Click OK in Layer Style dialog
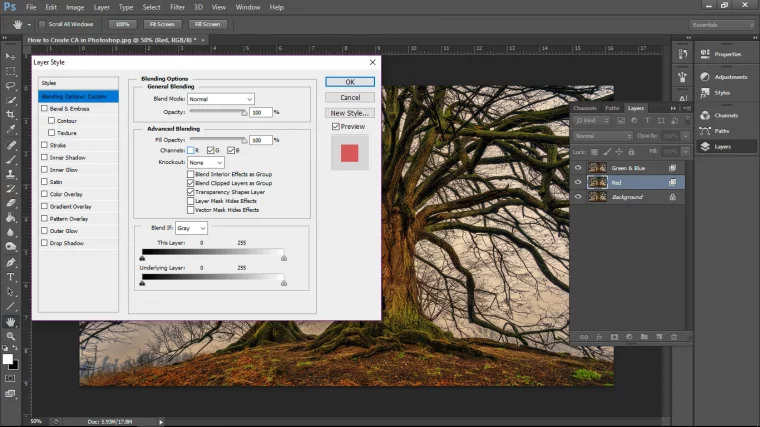Screen dimensions: 760x427 pos(350,82)
